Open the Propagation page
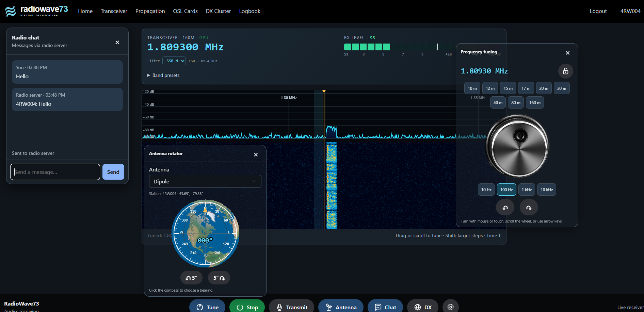 (x=150, y=11)
